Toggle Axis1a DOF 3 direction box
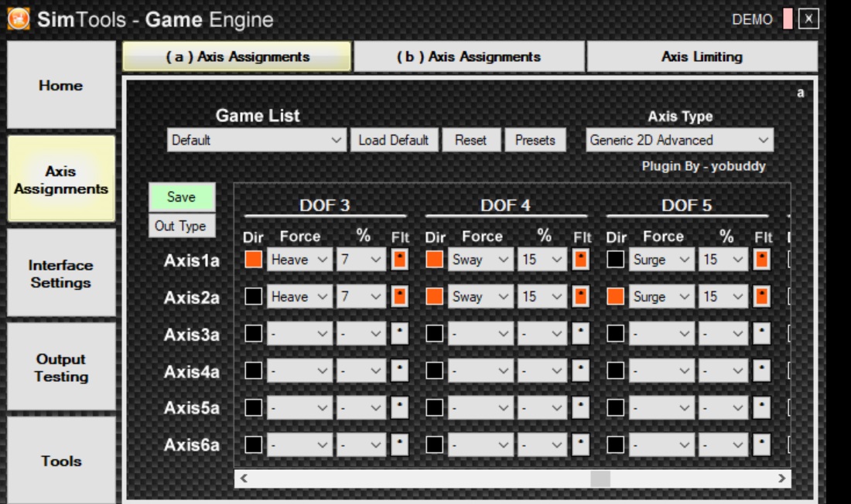The width and height of the screenshot is (851, 504). tap(254, 259)
